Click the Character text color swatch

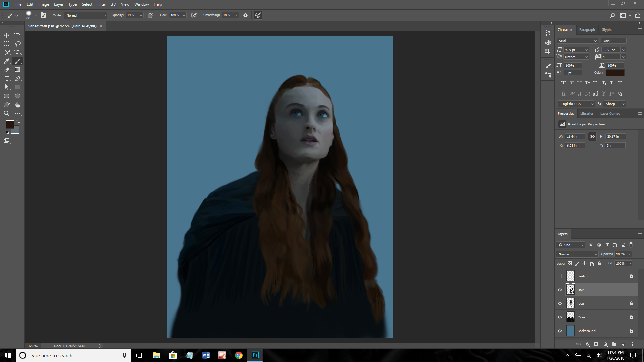point(615,73)
